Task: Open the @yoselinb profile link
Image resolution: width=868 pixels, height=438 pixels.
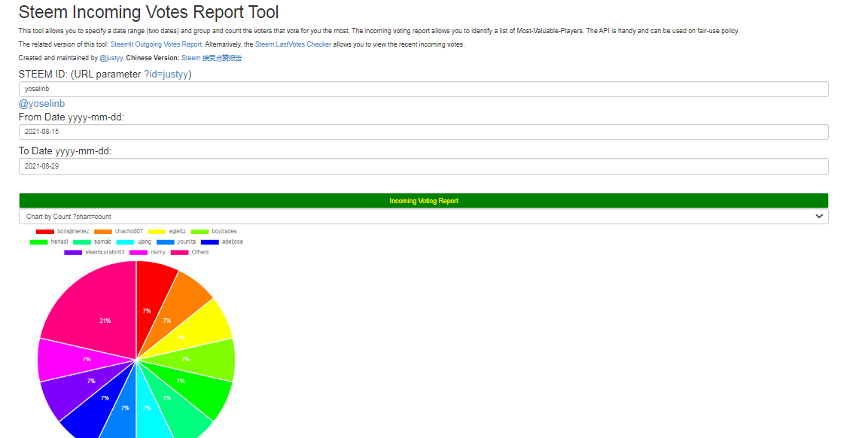Action: click(x=41, y=104)
